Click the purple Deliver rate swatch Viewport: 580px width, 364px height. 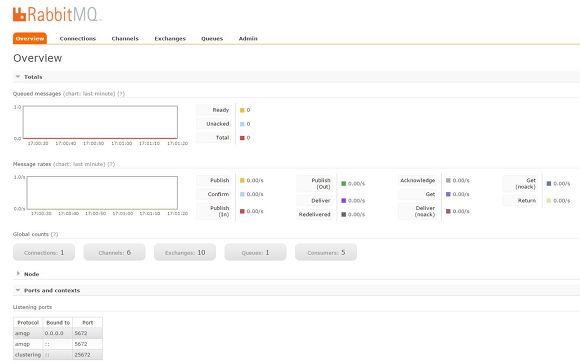(x=344, y=200)
